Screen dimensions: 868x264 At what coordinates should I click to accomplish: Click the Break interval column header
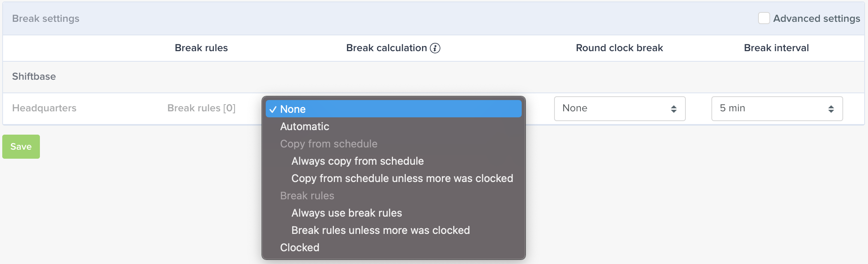click(x=777, y=48)
